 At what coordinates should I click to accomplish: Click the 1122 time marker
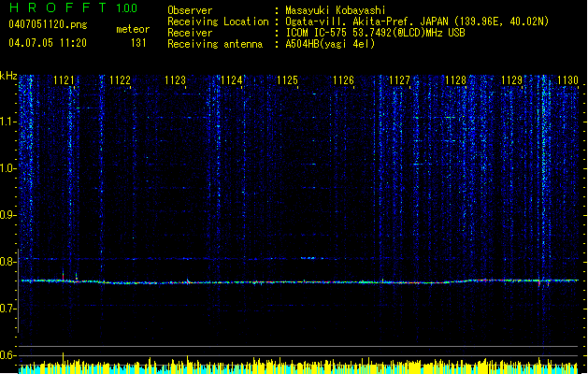click(x=120, y=80)
